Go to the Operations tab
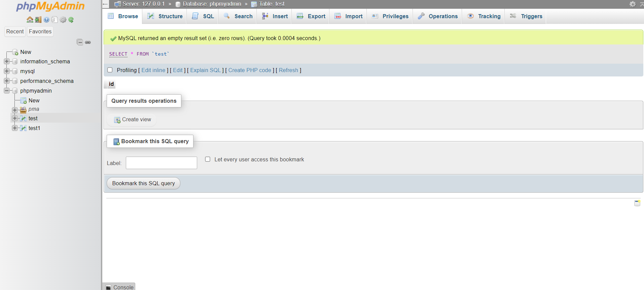 (x=437, y=16)
